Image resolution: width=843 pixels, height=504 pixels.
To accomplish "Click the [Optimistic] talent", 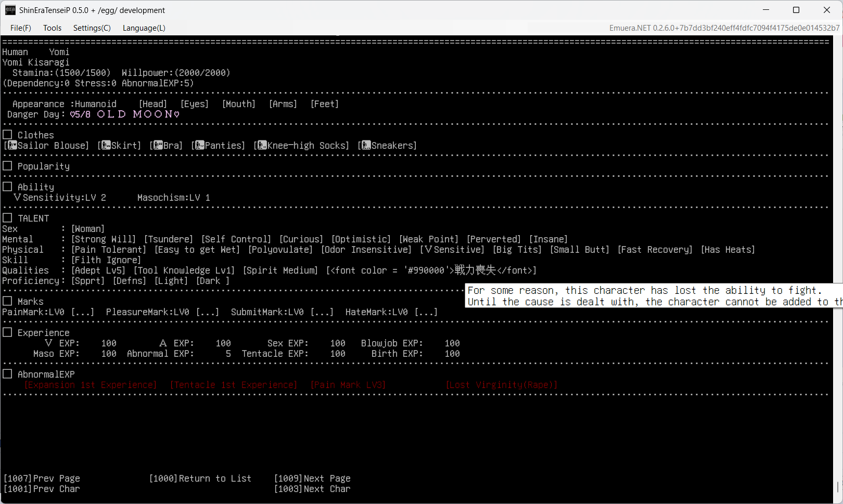I will [361, 239].
